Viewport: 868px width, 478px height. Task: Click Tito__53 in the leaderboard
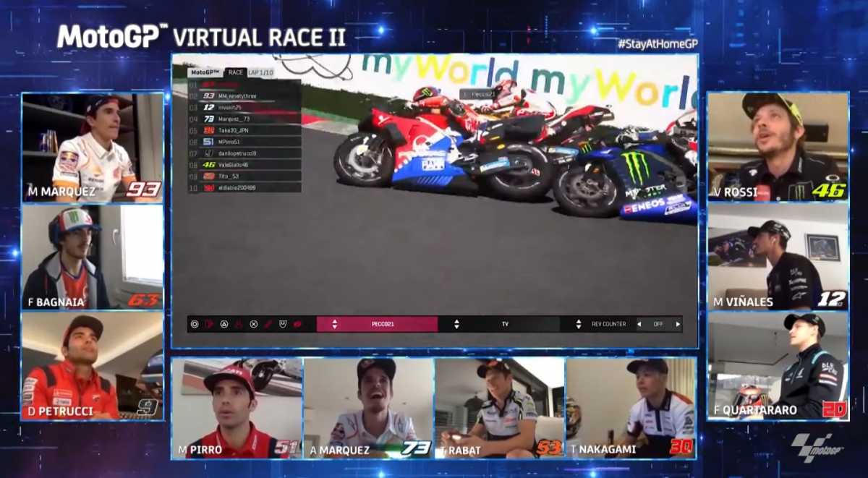(x=229, y=176)
